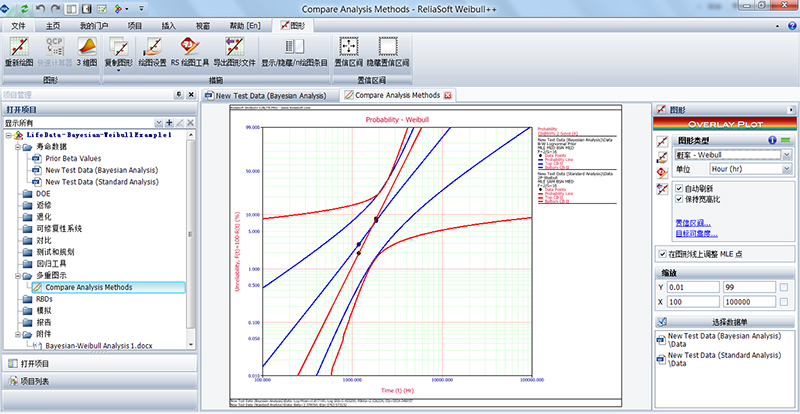Click the 打开项目 button at panel bottom
This screenshot has width=800, height=414.
pyautogui.click(x=99, y=363)
